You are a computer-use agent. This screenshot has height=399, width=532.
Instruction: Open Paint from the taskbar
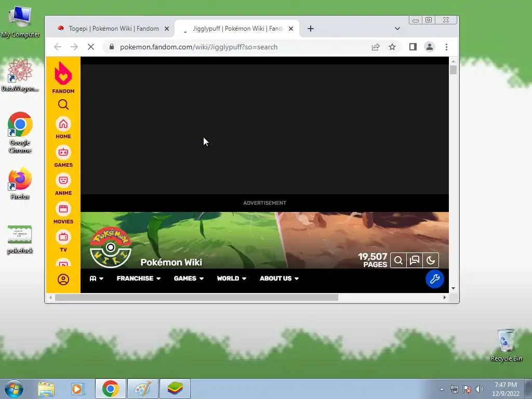pos(143,389)
